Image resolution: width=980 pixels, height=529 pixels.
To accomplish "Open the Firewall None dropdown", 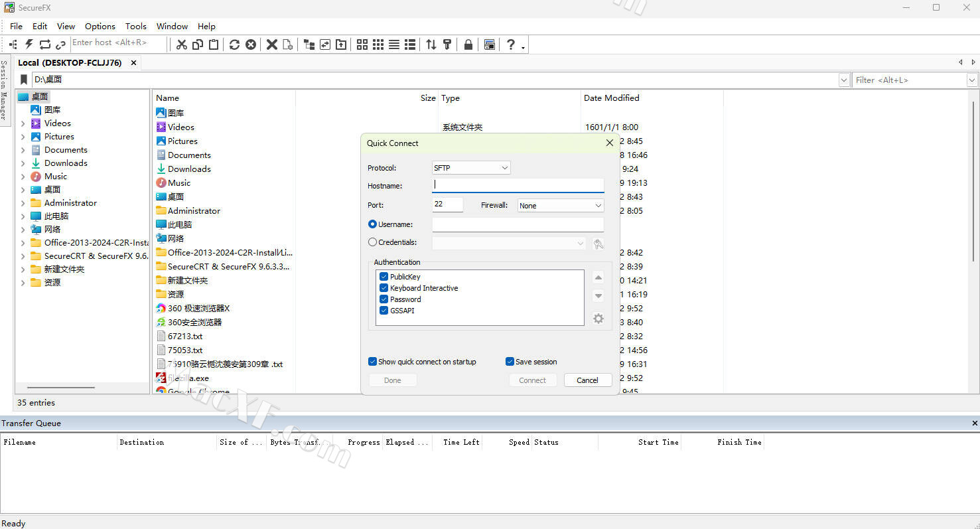I will click(x=561, y=206).
